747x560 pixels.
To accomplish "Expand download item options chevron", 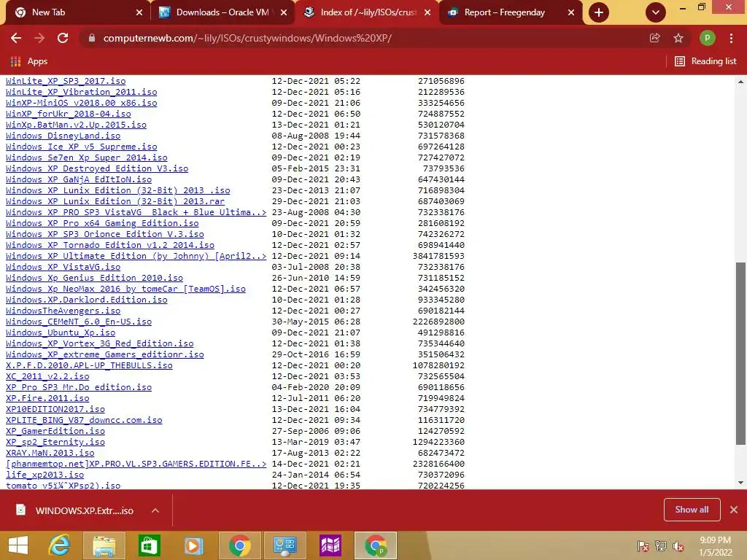I will (155, 510).
